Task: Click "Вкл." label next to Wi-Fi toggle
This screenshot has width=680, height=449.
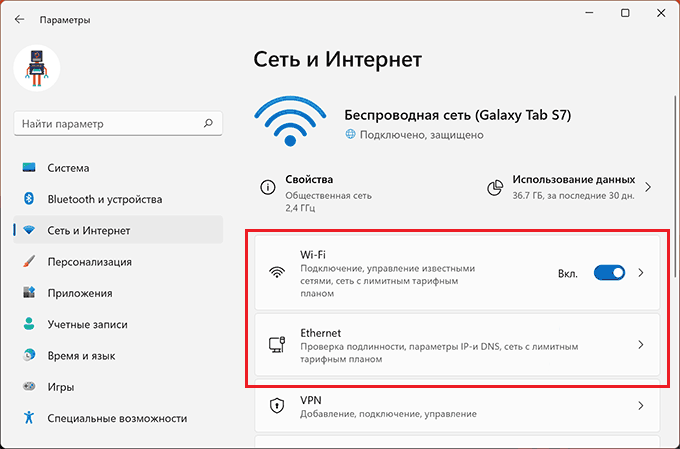Action: tap(568, 274)
